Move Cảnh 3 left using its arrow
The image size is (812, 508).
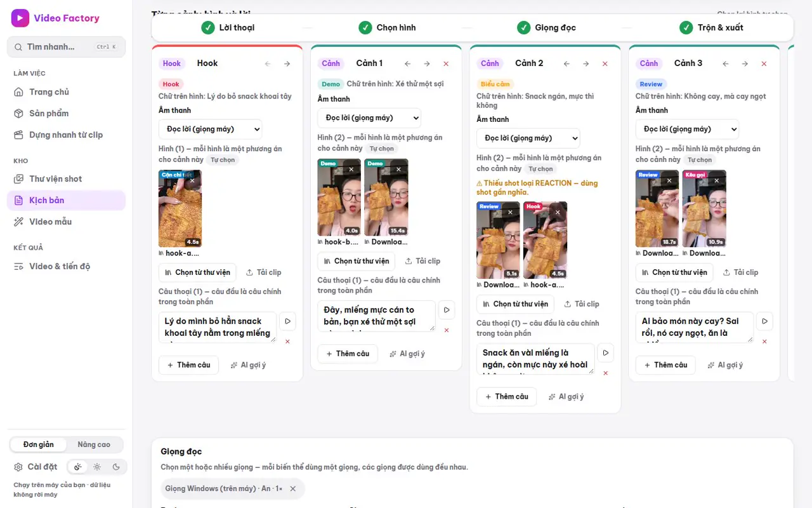pos(726,63)
